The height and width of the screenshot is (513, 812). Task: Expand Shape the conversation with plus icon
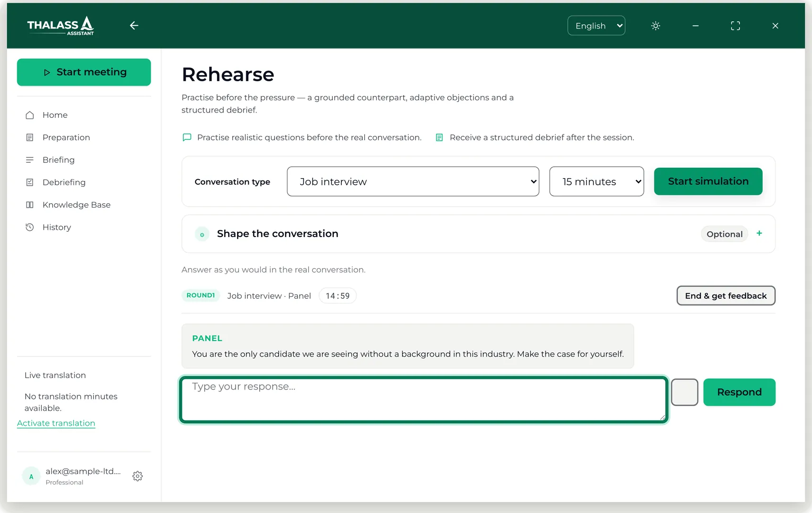click(759, 233)
